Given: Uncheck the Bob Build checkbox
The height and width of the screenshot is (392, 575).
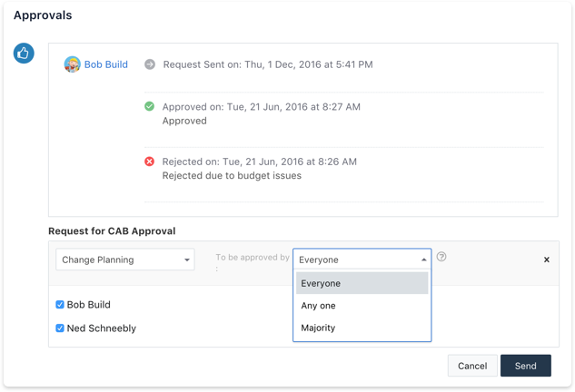Looking at the screenshot, I should tap(61, 305).
